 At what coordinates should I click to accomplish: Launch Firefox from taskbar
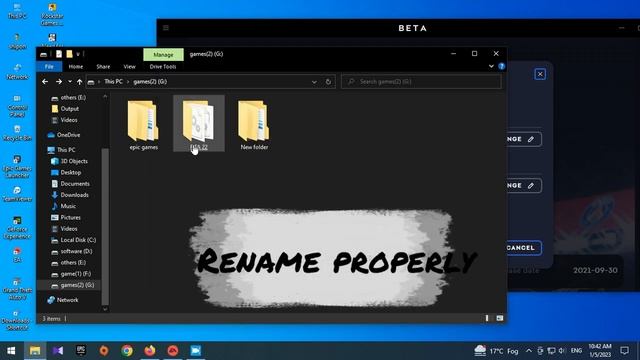click(150, 351)
